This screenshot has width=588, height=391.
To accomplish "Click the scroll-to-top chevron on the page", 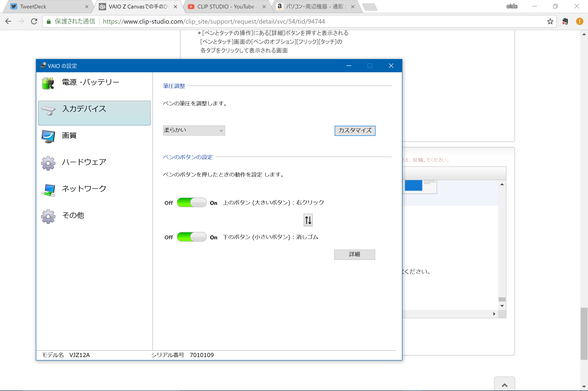I will [504, 385].
